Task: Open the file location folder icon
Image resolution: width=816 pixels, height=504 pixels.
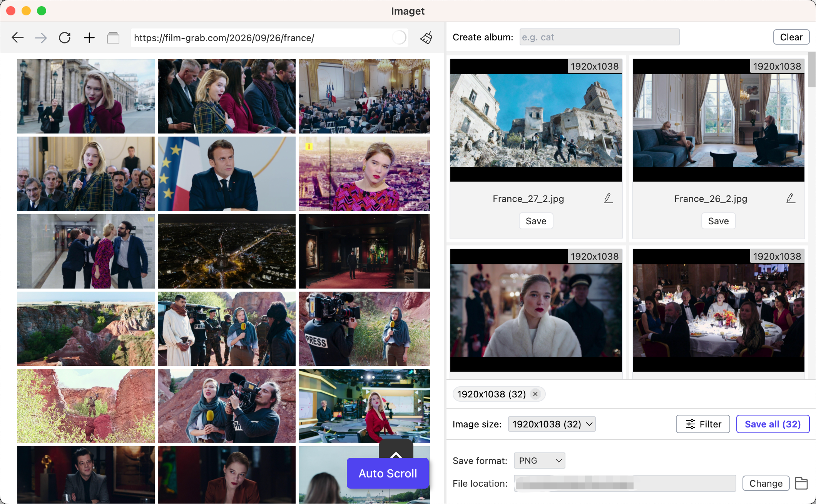Action: pos(801,483)
